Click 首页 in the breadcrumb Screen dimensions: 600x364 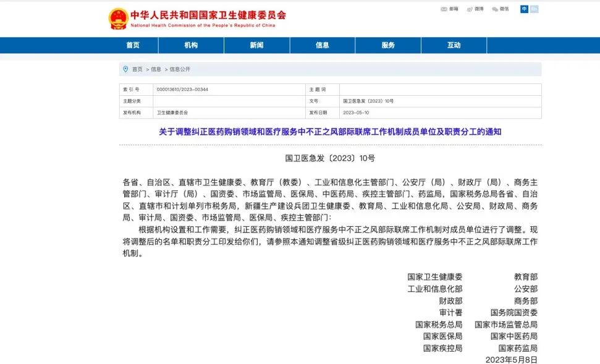pos(137,69)
